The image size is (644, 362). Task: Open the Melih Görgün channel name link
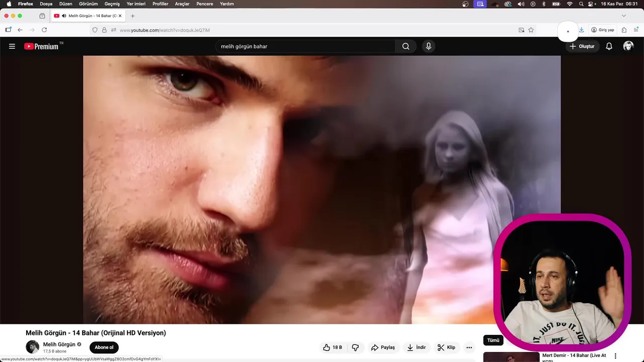59,344
